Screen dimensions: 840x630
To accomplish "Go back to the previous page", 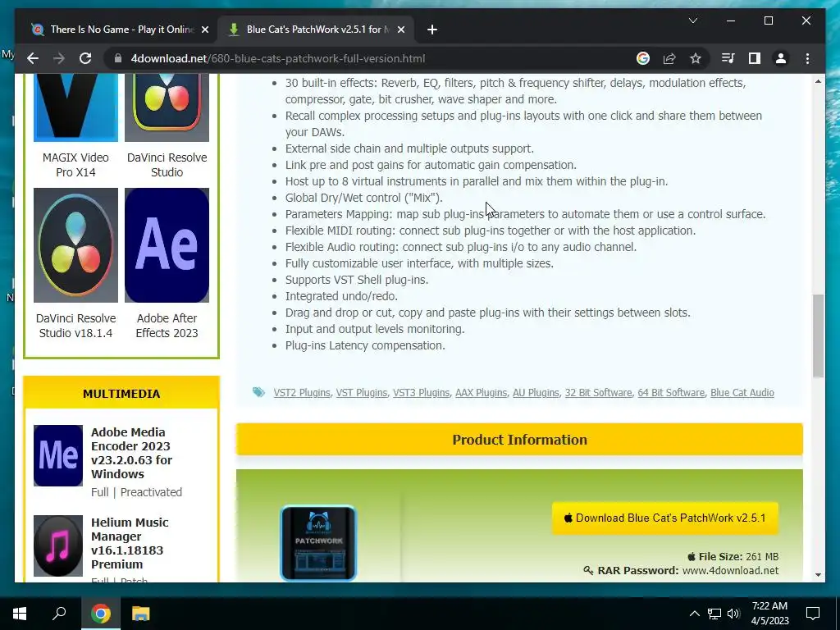I will pos(33,58).
